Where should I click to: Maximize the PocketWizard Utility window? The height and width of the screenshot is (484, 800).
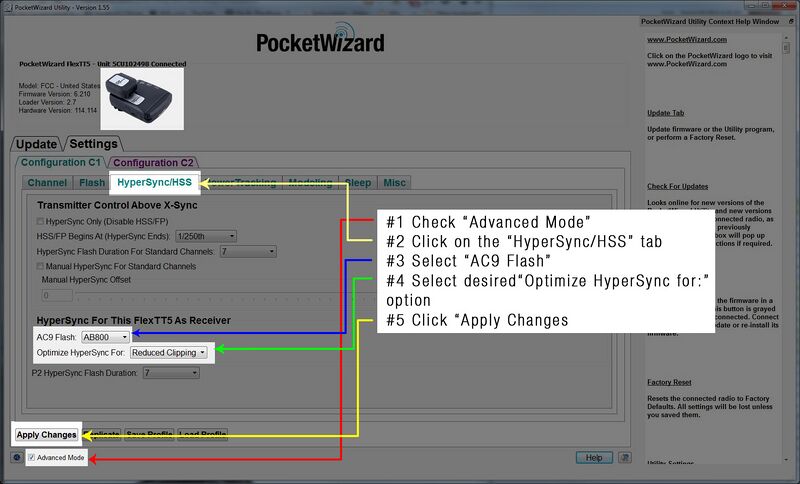pyautogui.click(x=764, y=5)
